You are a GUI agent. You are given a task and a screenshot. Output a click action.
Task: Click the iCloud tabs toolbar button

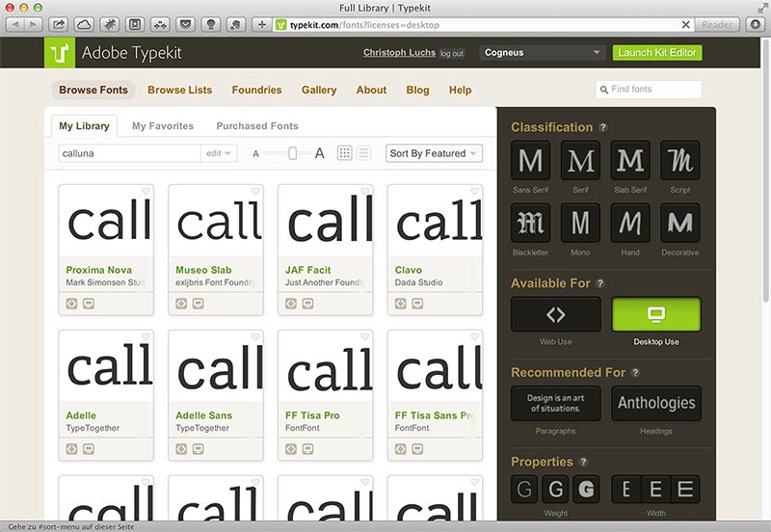pos(84,25)
